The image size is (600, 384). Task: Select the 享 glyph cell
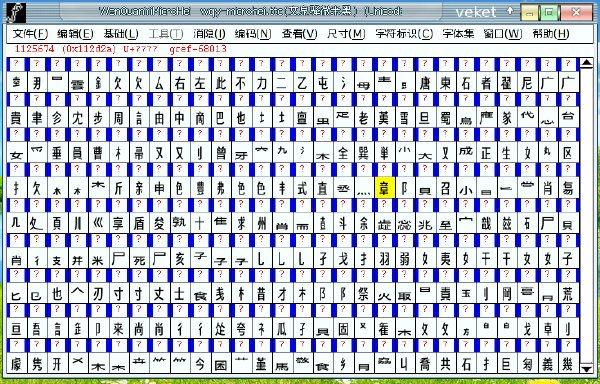click(118, 223)
